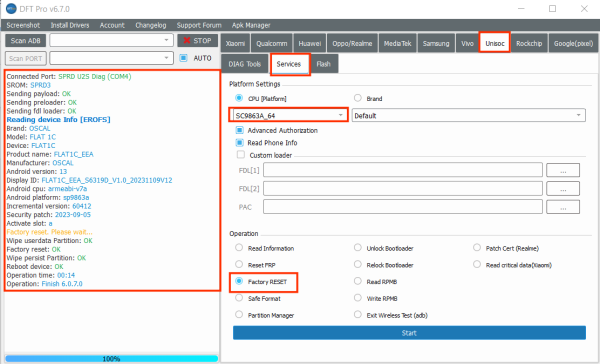Switch to the Oppo/Realme tab
Screen dimensions: 600x364
click(x=352, y=43)
